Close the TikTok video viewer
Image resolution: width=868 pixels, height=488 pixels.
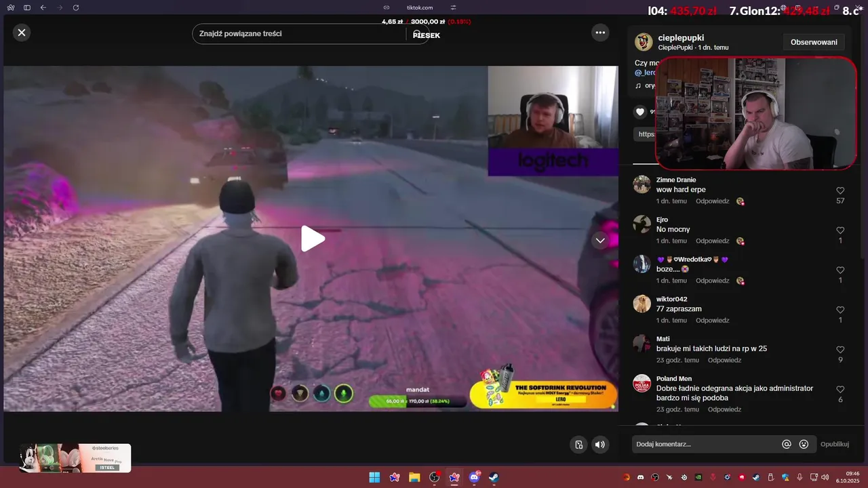click(22, 33)
